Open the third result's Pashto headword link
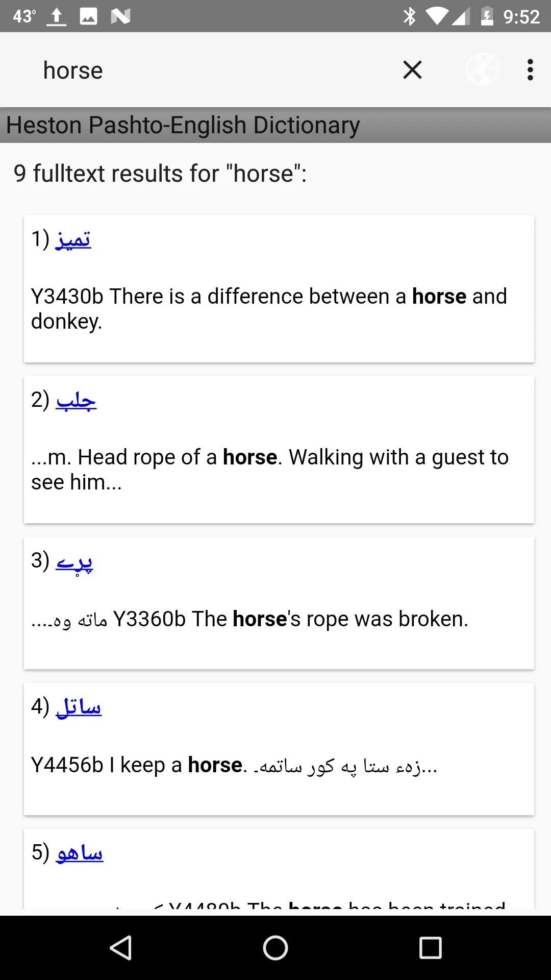Image resolution: width=551 pixels, height=980 pixels. click(74, 561)
